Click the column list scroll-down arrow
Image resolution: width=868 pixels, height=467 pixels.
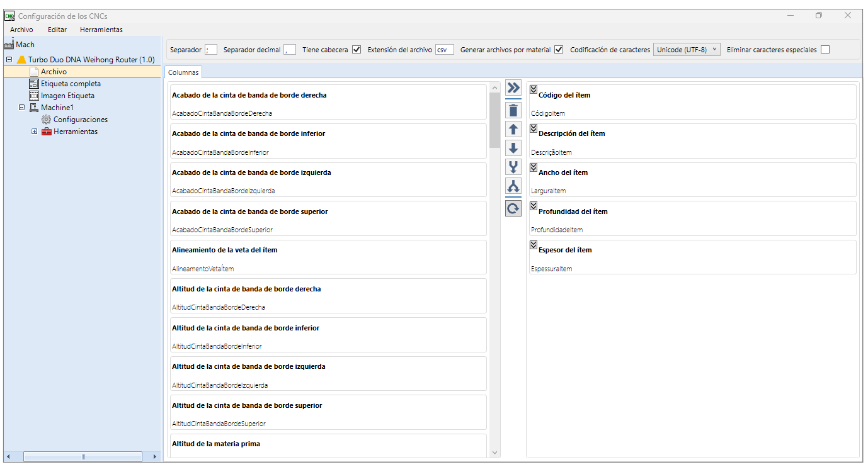(494, 453)
